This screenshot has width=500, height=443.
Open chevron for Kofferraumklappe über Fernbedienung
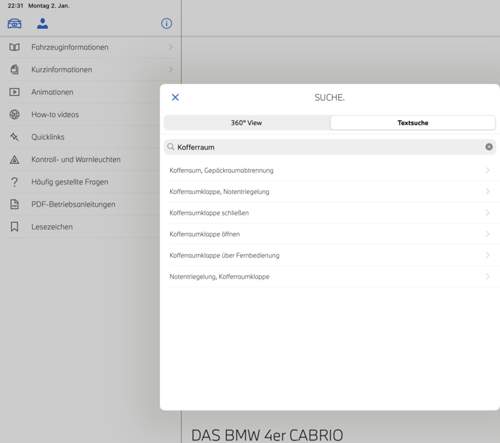tap(487, 255)
